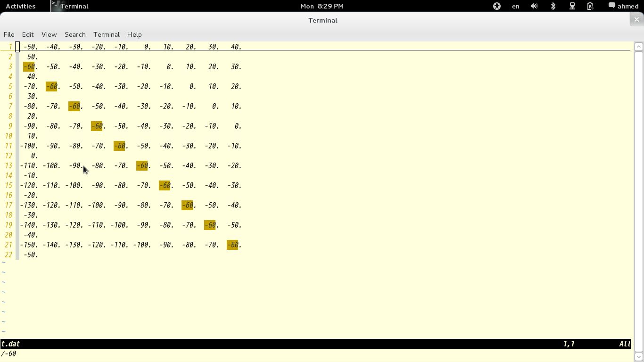Image resolution: width=644 pixels, height=362 pixels.
Task: Open the Search menu
Action: pos(75,34)
